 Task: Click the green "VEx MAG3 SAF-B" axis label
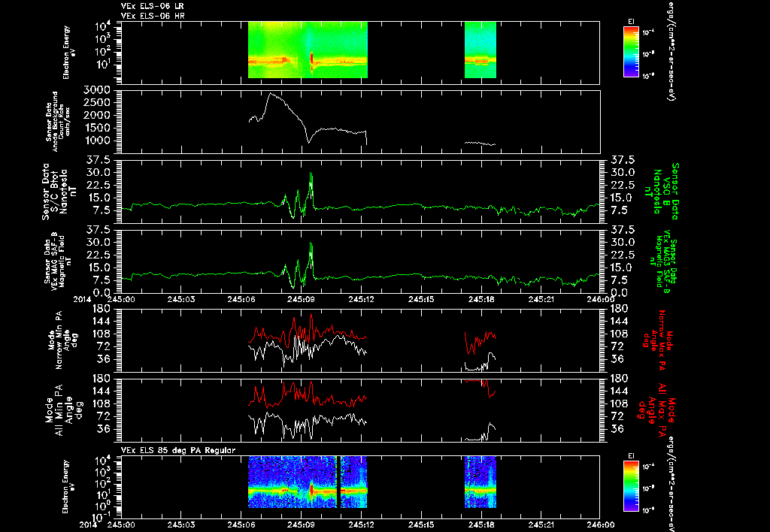tap(663, 260)
